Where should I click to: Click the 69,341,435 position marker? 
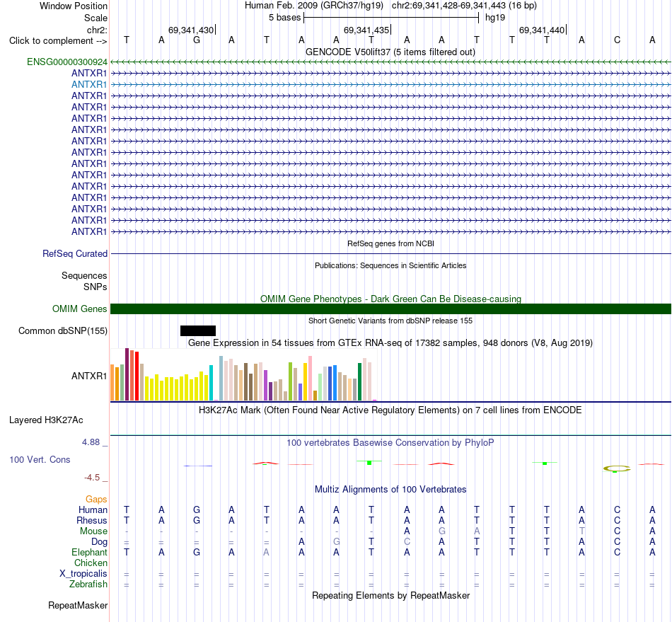point(367,30)
